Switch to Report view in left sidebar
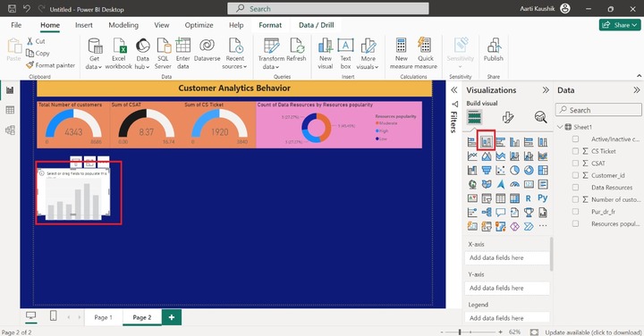This screenshot has height=336, width=644. coord(10,90)
